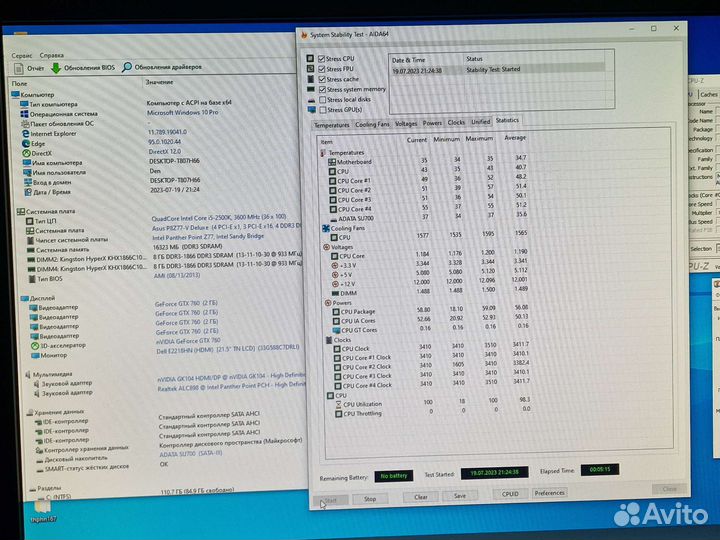Click the Realtek ALC898 audio link

(x=231, y=387)
